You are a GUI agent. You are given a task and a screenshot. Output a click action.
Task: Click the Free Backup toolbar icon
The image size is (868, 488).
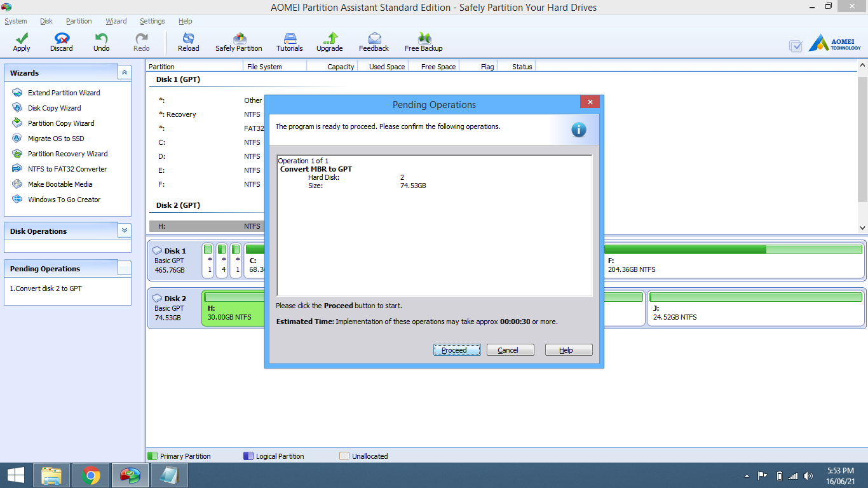point(424,43)
